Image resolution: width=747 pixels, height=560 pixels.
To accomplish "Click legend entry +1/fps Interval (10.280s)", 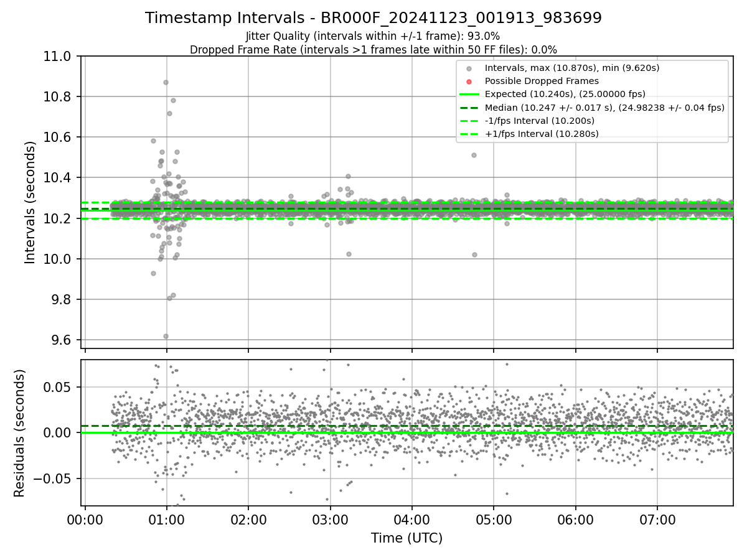I will pyautogui.click(x=542, y=134).
